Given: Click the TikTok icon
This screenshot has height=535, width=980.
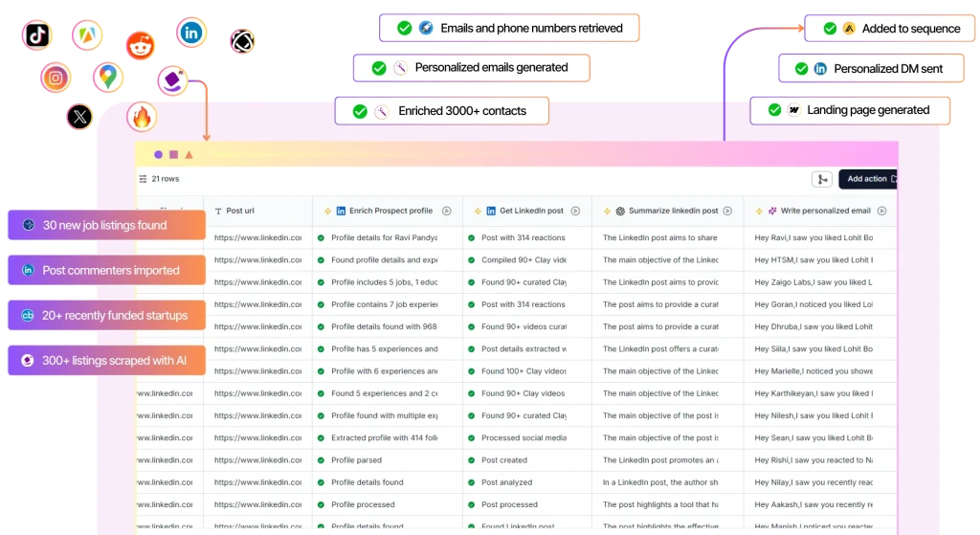Looking at the screenshot, I should coord(37,35).
